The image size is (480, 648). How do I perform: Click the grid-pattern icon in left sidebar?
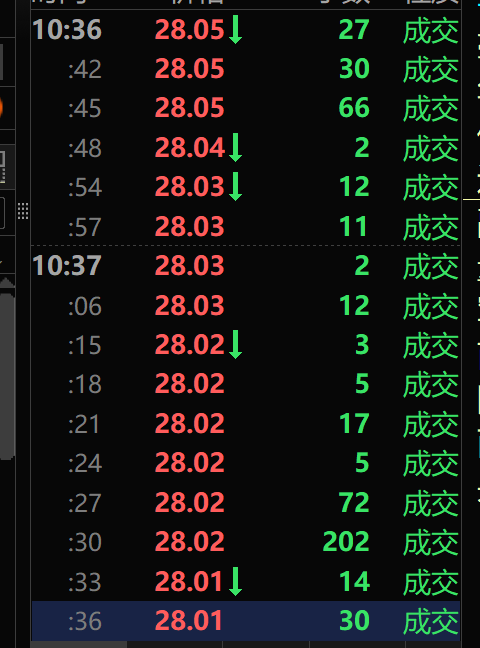[x=2, y=166]
